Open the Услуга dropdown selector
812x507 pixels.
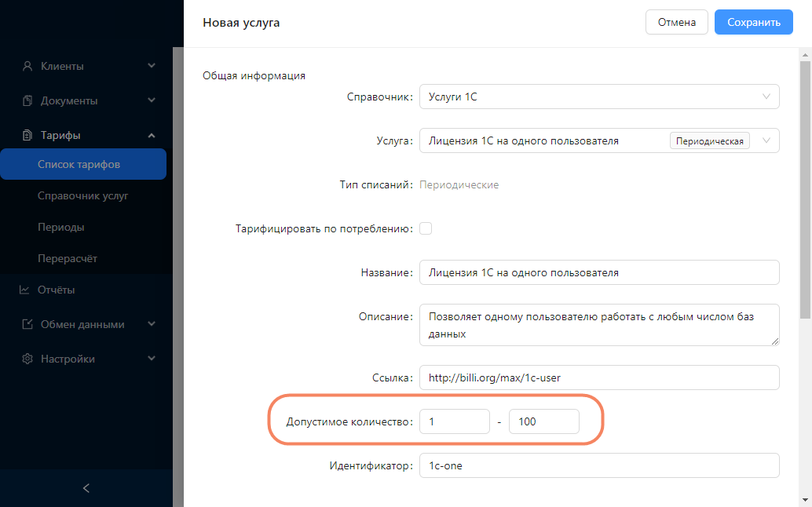pos(599,140)
